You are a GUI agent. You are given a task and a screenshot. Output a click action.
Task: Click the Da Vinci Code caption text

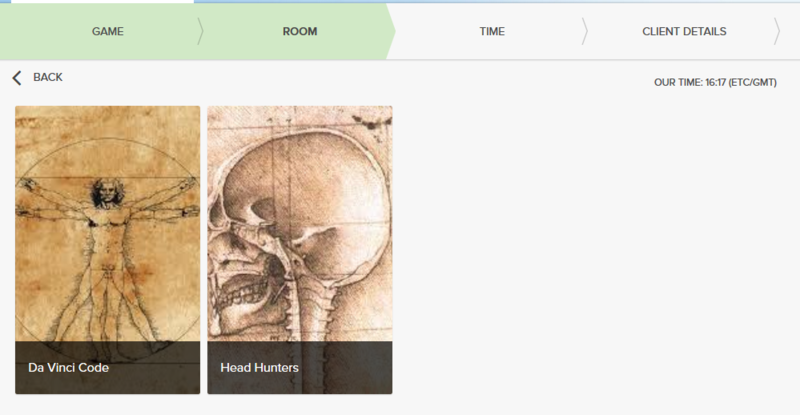click(x=68, y=368)
